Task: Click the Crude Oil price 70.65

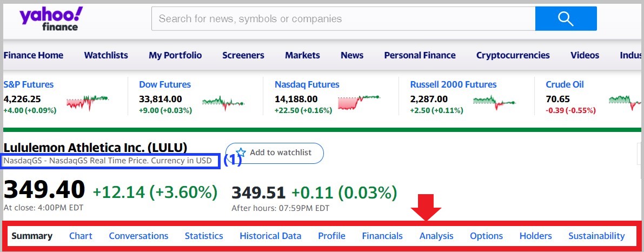Action: pos(557,99)
